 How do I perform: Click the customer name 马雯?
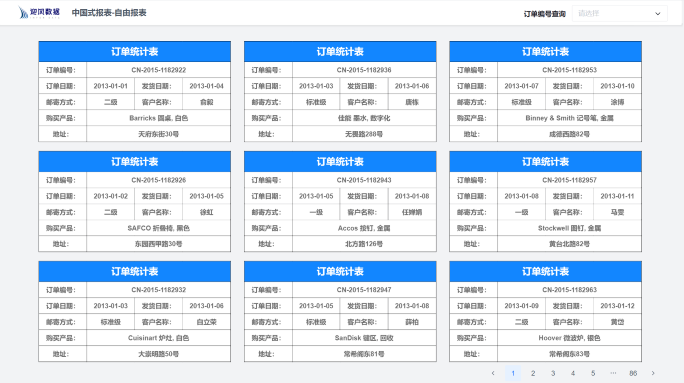click(x=618, y=212)
